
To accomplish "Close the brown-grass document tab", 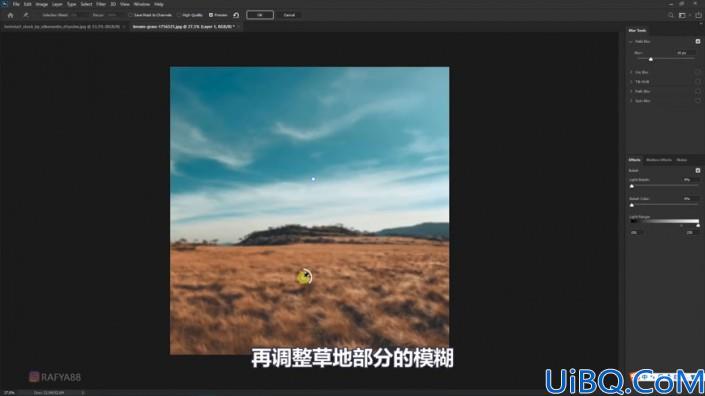I will [x=238, y=27].
